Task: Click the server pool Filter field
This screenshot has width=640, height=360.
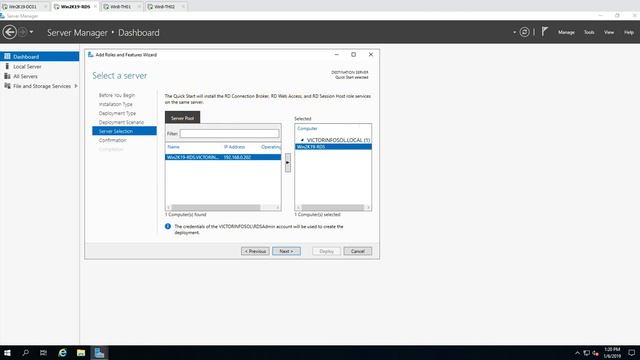Action: point(229,133)
